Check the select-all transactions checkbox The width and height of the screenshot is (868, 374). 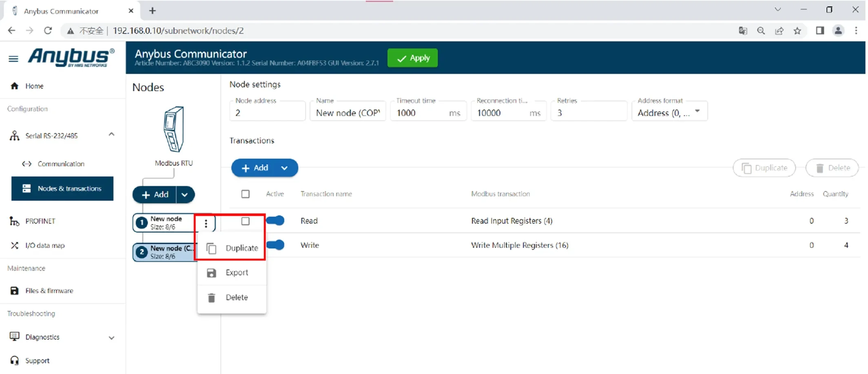(x=245, y=194)
